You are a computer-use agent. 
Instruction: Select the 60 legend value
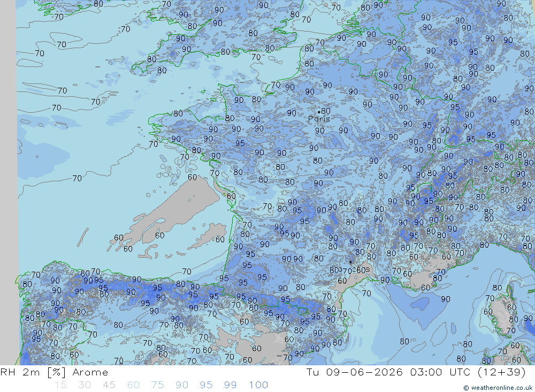point(133,385)
